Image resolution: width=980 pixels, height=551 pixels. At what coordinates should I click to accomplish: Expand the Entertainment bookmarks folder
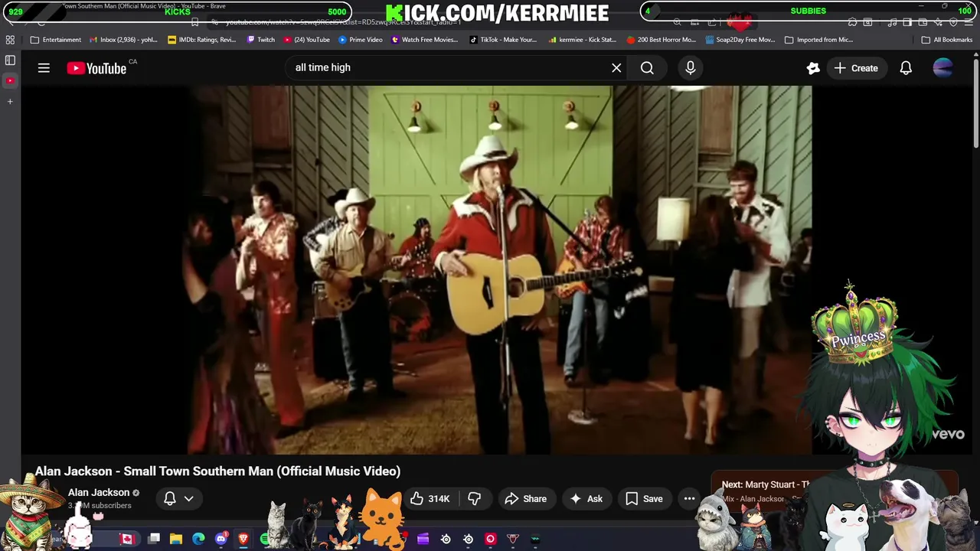(55, 40)
